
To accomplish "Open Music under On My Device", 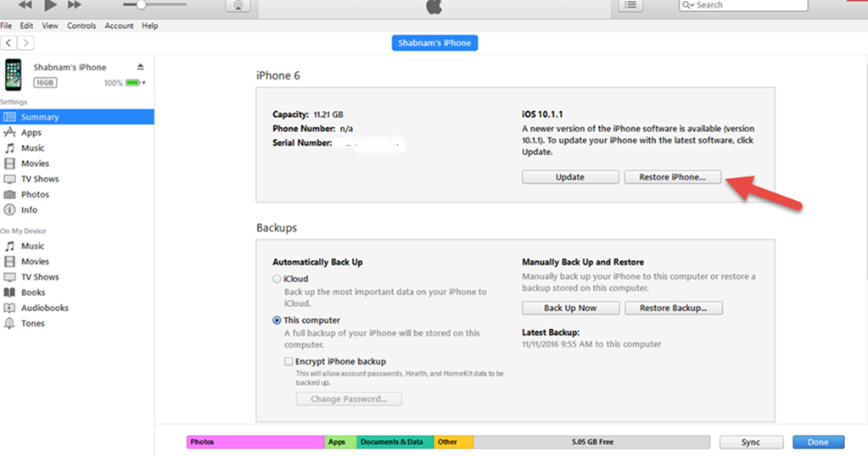I will click(x=77, y=246).
